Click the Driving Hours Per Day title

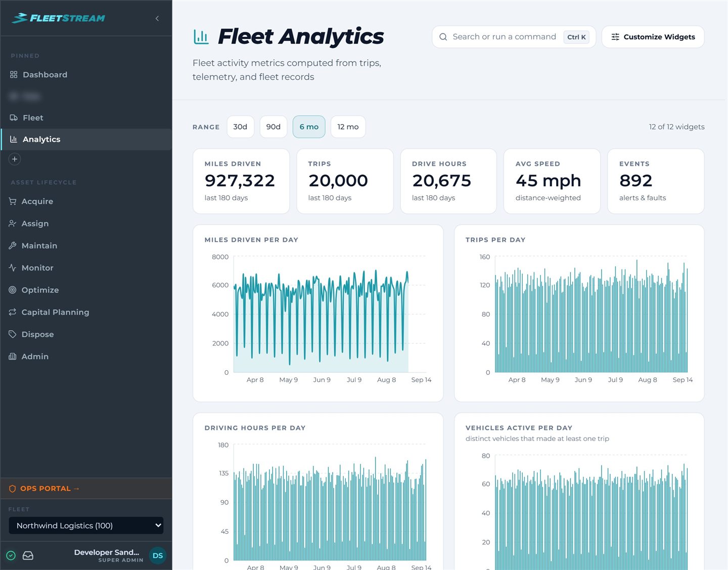pyautogui.click(x=255, y=428)
